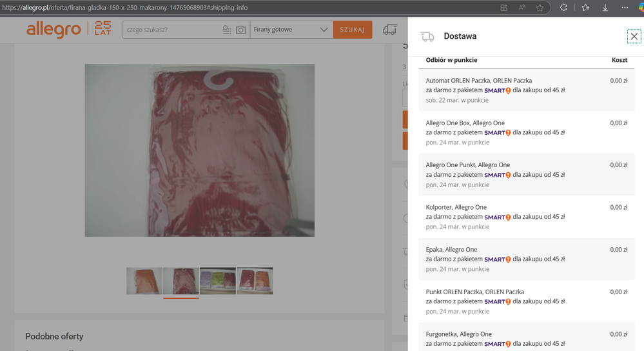The height and width of the screenshot is (351, 644).
Task: Click the search filter icon beside the camera
Action: [226, 30]
